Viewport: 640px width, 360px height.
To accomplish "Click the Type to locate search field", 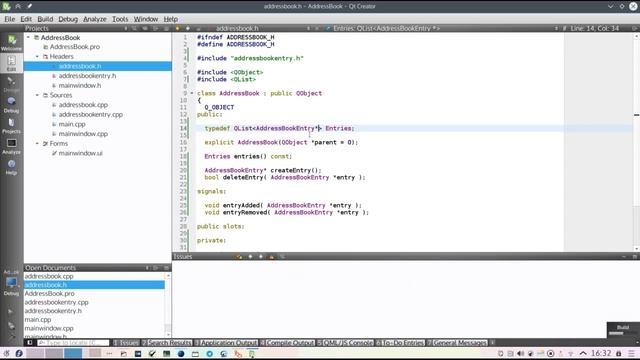I will (73, 343).
